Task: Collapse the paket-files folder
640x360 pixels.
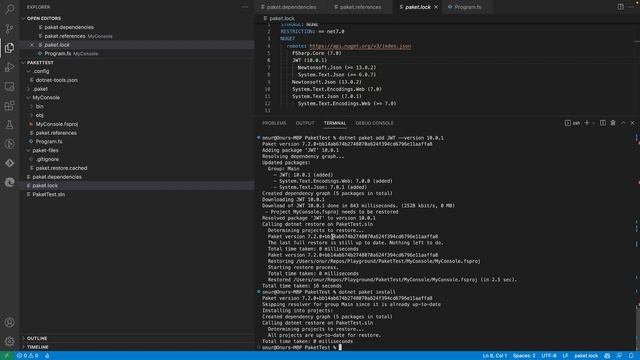Action: (x=137, y=150)
